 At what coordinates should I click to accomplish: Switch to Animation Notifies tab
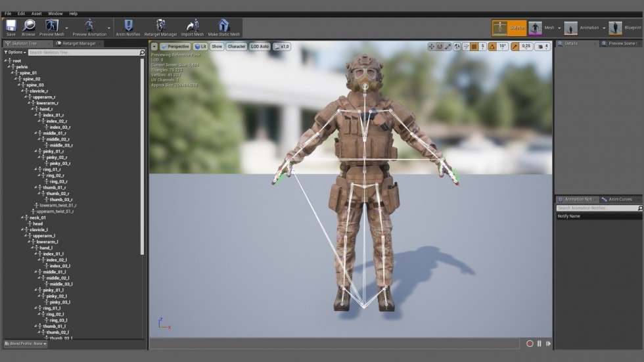tap(578, 199)
